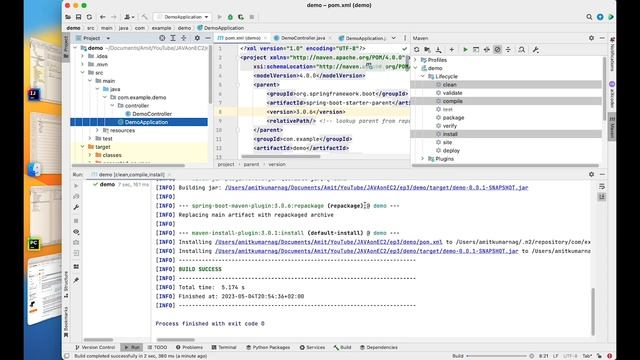Run with coverage icon in main toolbar
The image size is (640, 360).
pyautogui.click(x=241, y=17)
